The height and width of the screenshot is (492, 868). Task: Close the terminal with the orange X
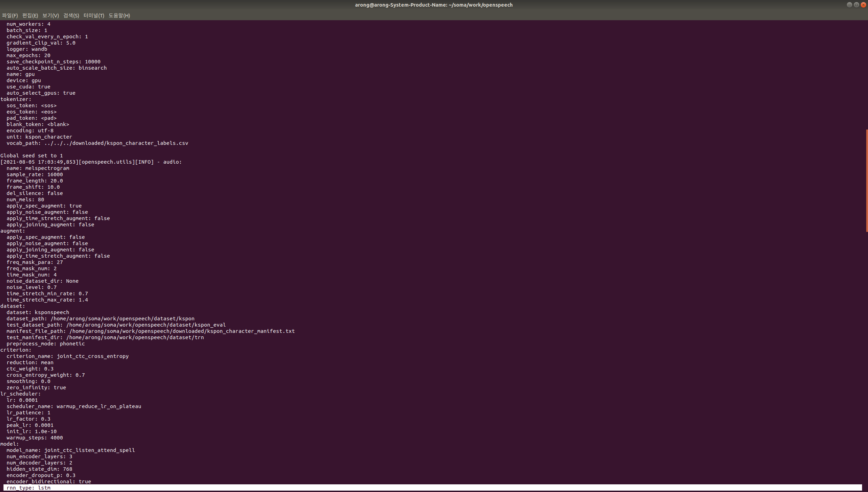point(863,5)
